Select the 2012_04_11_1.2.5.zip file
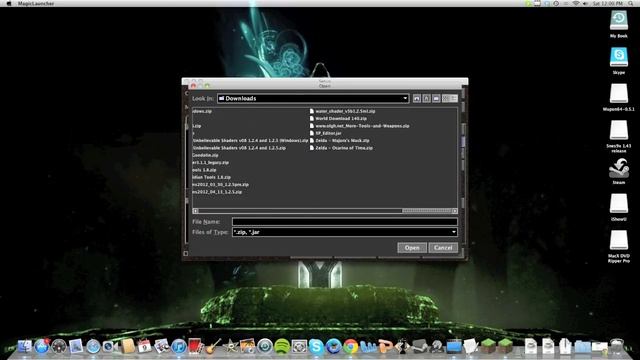The height and width of the screenshot is (360, 640). (217, 192)
